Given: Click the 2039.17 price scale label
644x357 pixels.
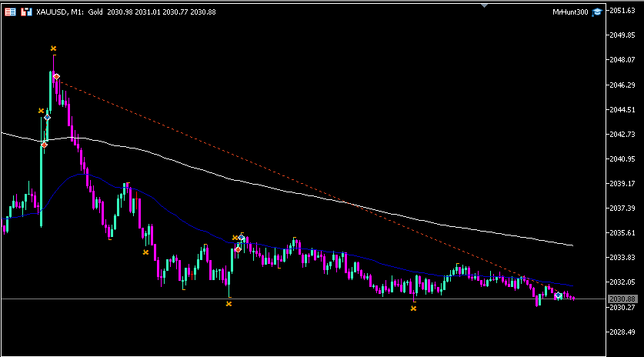Looking at the screenshot, I should pyautogui.click(x=622, y=184).
